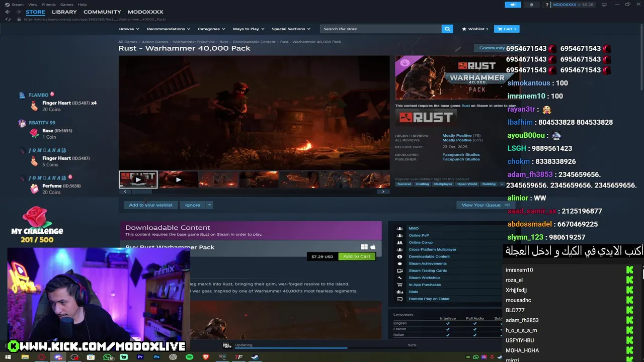
Task: Click the Cross-Platform Multiplayer icon
Action: coord(400,249)
